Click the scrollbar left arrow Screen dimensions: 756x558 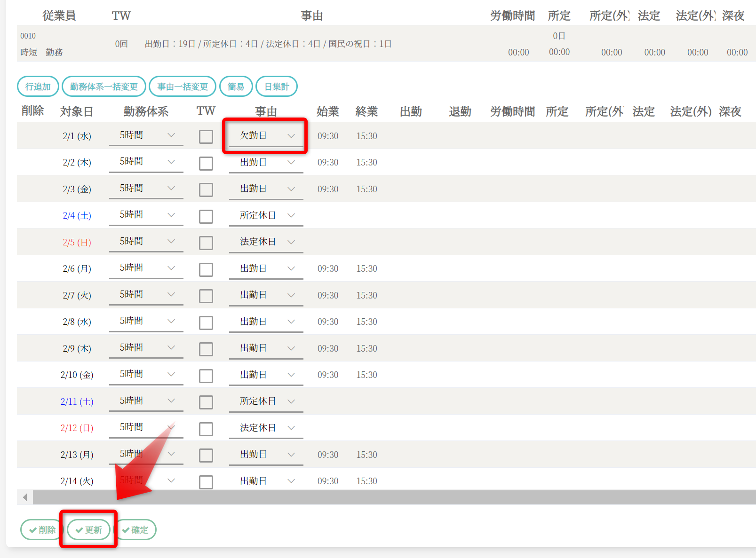[25, 497]
